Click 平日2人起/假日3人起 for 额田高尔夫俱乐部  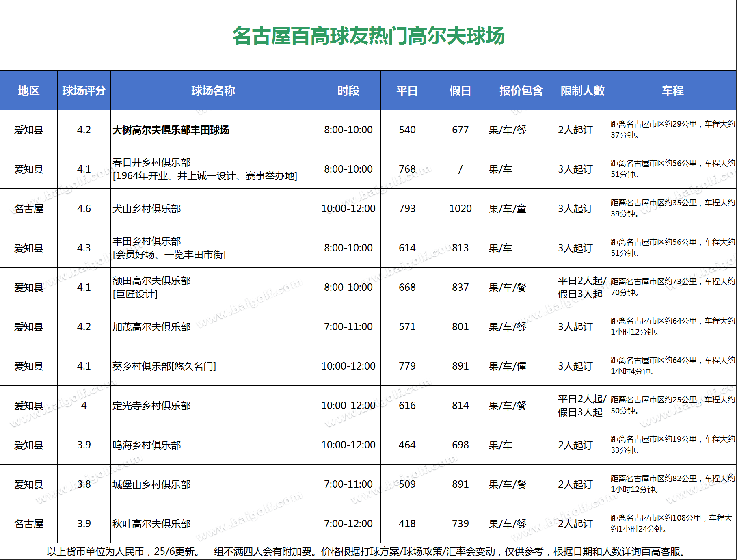(582, 287)
